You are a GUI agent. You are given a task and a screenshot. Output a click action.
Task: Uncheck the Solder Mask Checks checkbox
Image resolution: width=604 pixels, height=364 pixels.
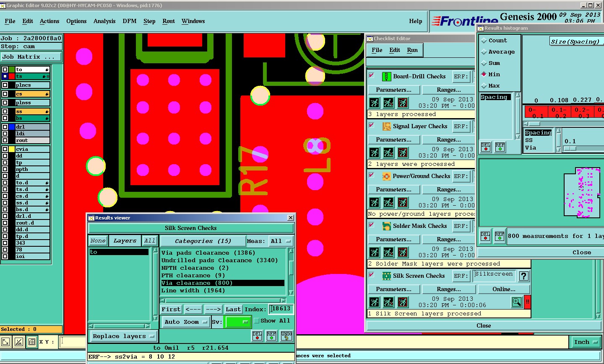click(372, 225)
